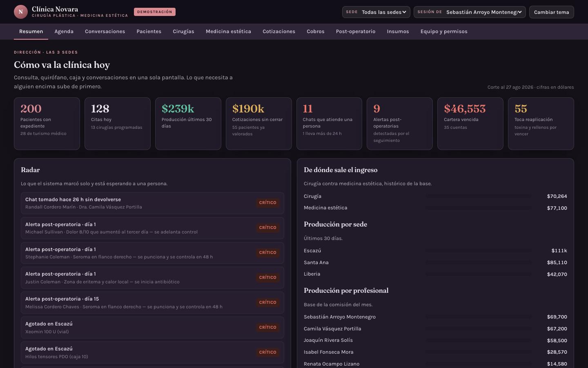Open the Cotizaciones tab
588x368 pixels.
279,31
